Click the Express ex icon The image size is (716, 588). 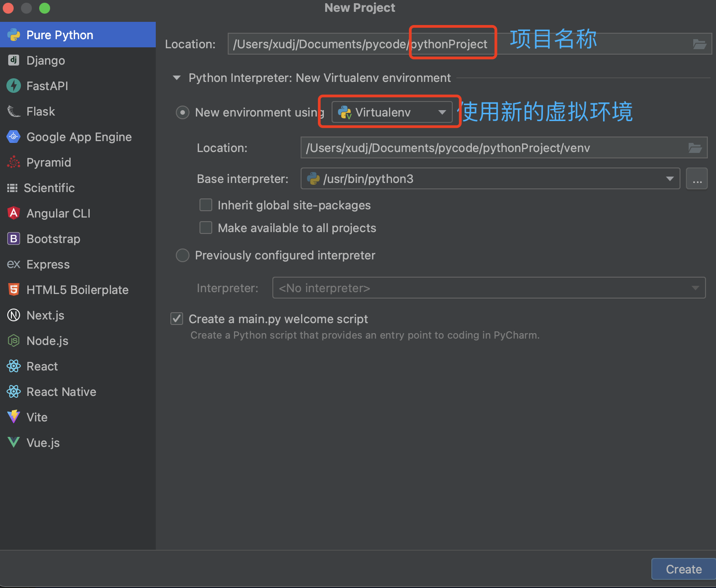point(14,264)
